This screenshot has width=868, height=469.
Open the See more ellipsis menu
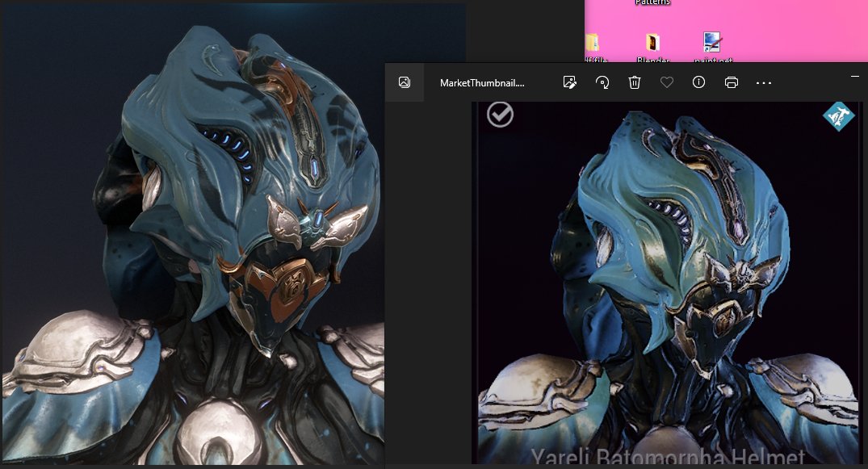[763, 83]
